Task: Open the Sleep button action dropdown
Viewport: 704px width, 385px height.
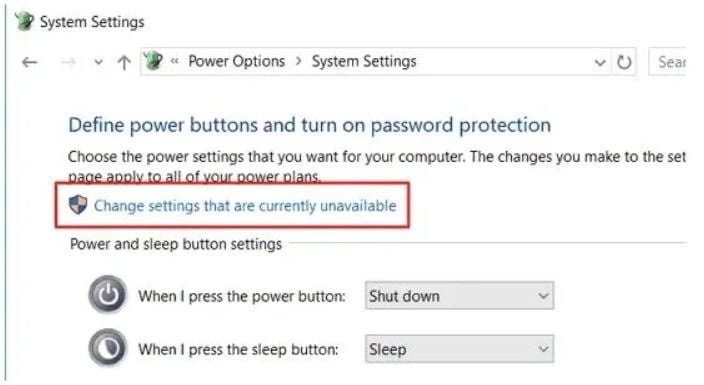Action: click(x=459, y=349)
